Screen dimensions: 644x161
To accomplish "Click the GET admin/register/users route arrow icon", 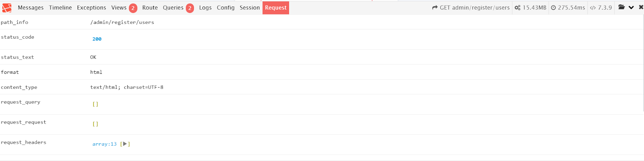I will (435, 8).
